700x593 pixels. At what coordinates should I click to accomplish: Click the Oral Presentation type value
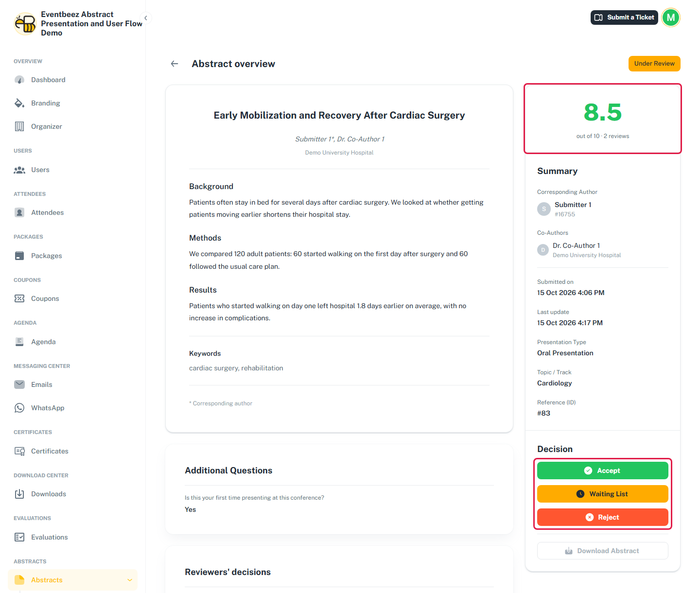(565, 353)
